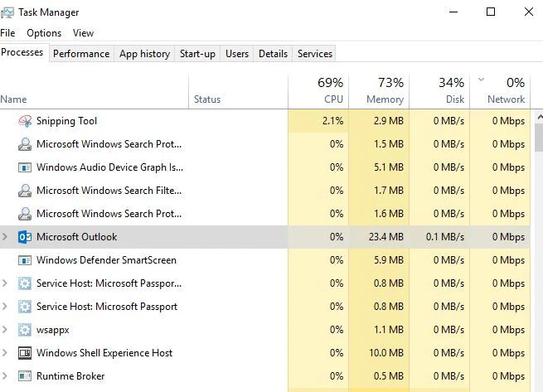Sort processes by CPU column header
543x392 pixels.
319,90
